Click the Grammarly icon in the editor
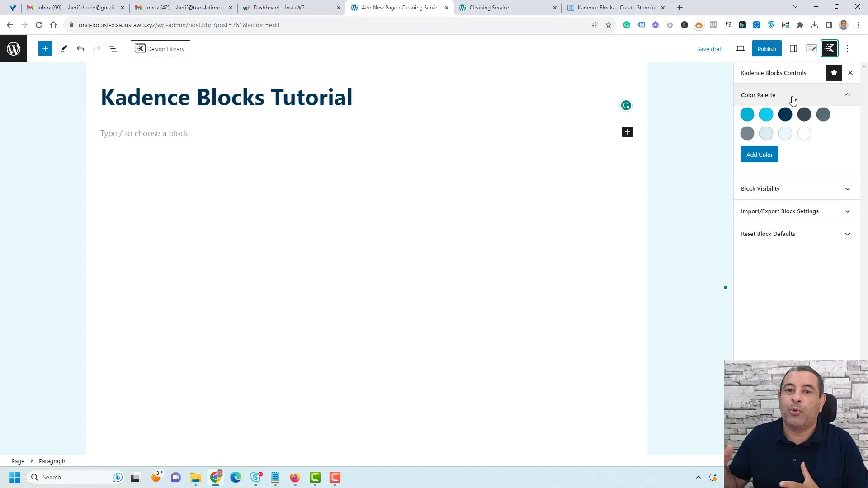This screenshot has width=868, height=488. click(626, 105)
